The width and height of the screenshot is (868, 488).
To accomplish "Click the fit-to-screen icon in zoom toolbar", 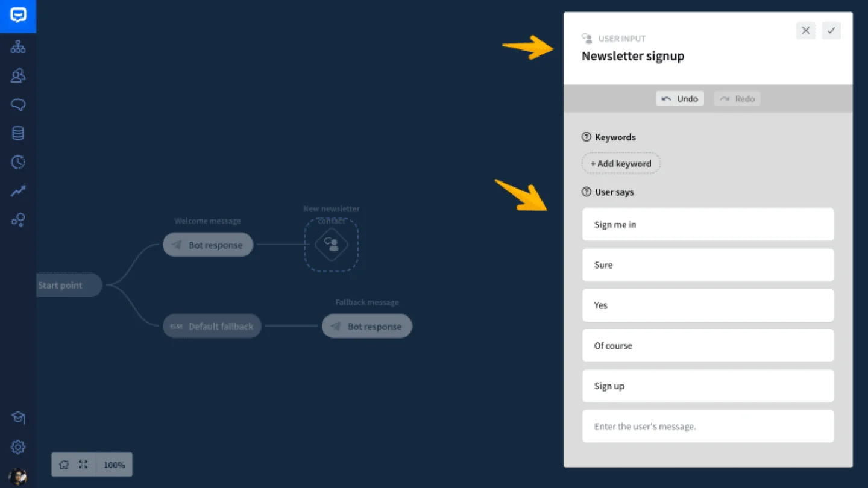I will (x=83, y=465).
